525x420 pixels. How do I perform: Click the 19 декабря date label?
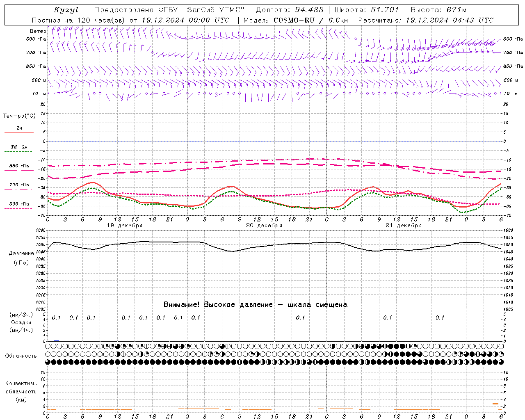click(125, 226)
